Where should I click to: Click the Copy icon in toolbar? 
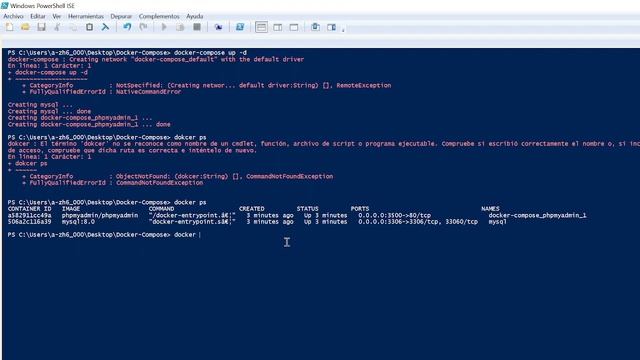pyautogui.click(x=73, y=27)
